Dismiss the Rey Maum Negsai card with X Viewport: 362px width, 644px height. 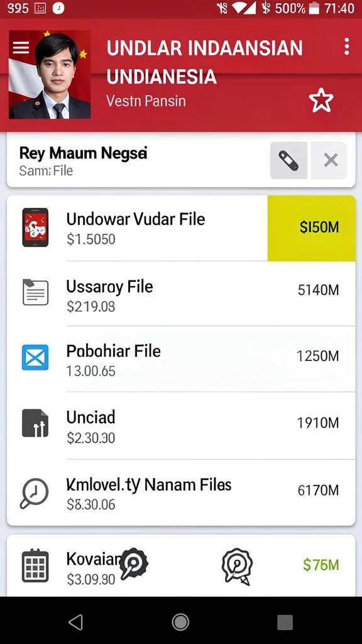pos(331,160)
